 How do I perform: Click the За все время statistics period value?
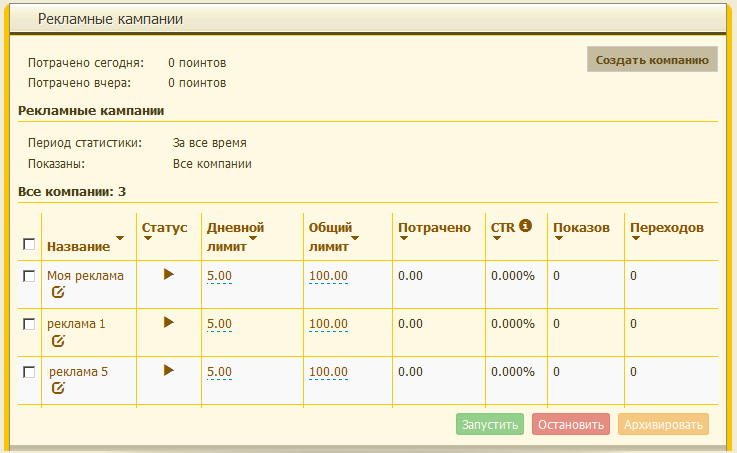tap(210, 143)
